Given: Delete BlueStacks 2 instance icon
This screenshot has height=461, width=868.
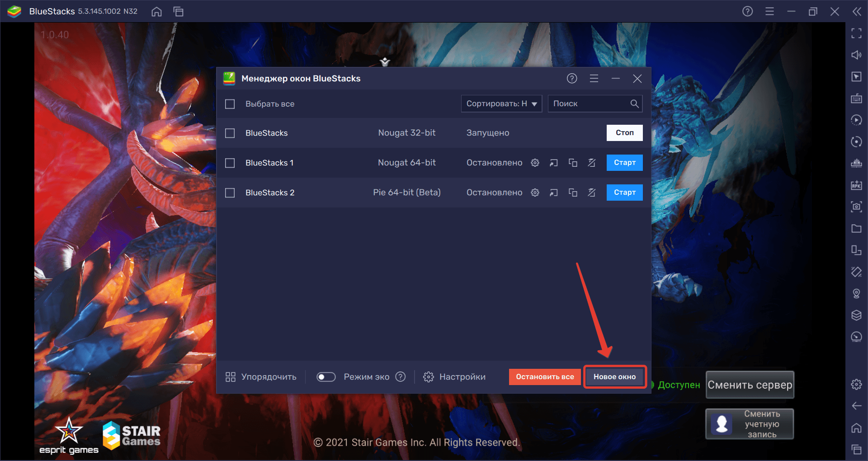Looking at the screenshot, I should coord(591,193).
